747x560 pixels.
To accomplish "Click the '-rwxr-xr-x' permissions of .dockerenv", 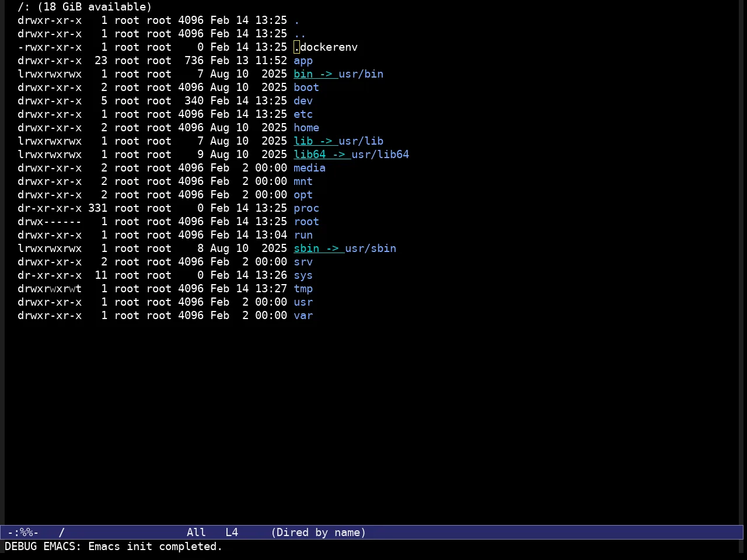I will coord(50,47).
